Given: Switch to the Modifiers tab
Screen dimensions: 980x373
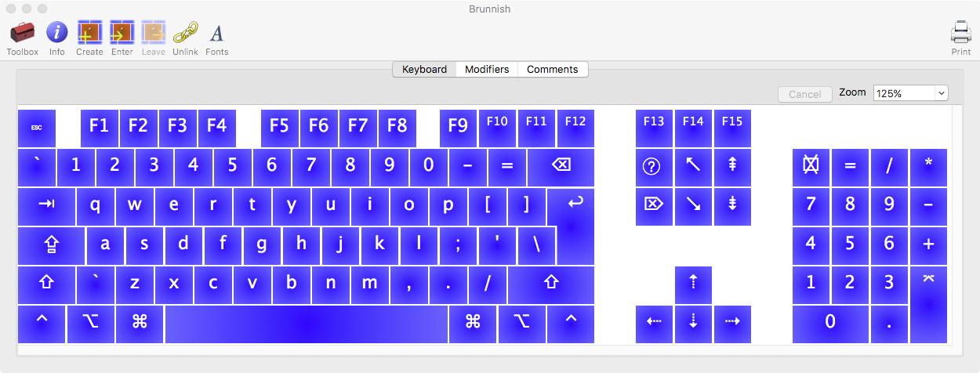Looking at the screenshot, I should pos(486,70).
